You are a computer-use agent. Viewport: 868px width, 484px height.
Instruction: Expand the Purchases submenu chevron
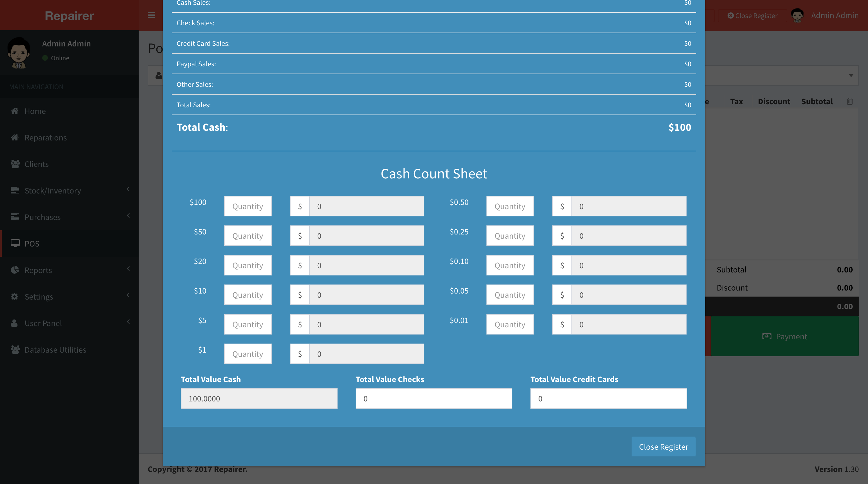coord(128,216)
